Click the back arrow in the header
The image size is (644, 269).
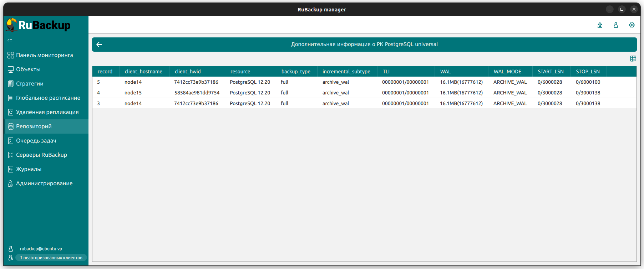click(99, 45)
